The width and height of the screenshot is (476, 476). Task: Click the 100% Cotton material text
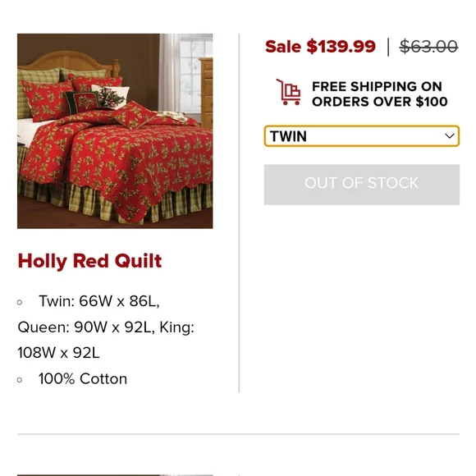(x=83, y=379)
